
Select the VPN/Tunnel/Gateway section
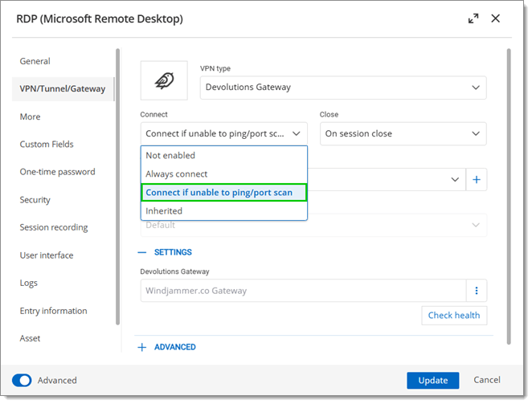(63, 89)
